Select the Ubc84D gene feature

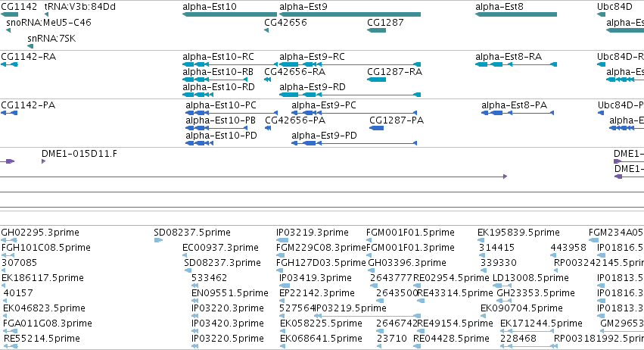602,14
